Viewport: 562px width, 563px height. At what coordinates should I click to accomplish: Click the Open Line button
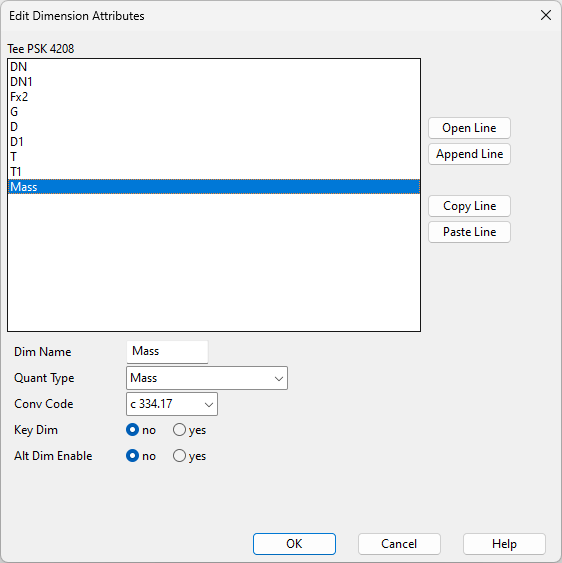(469, 128)
